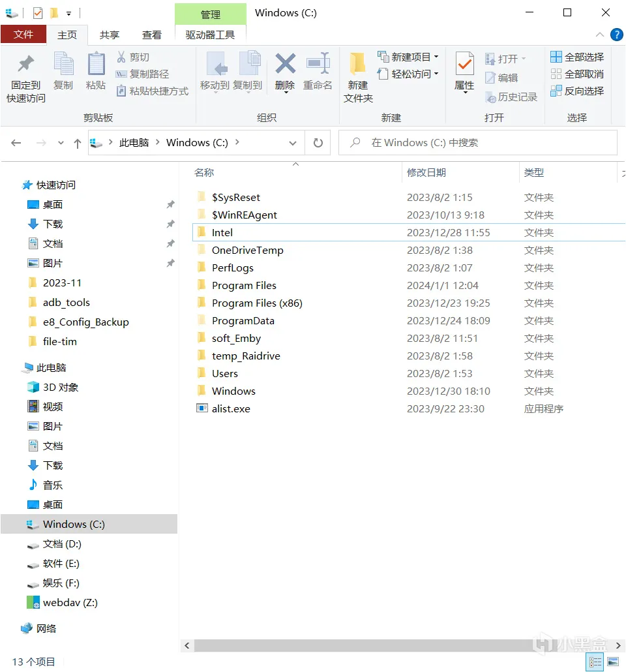Create a New folder (新建文件夹)
This screenshot has height=672, width=626.
358,77
